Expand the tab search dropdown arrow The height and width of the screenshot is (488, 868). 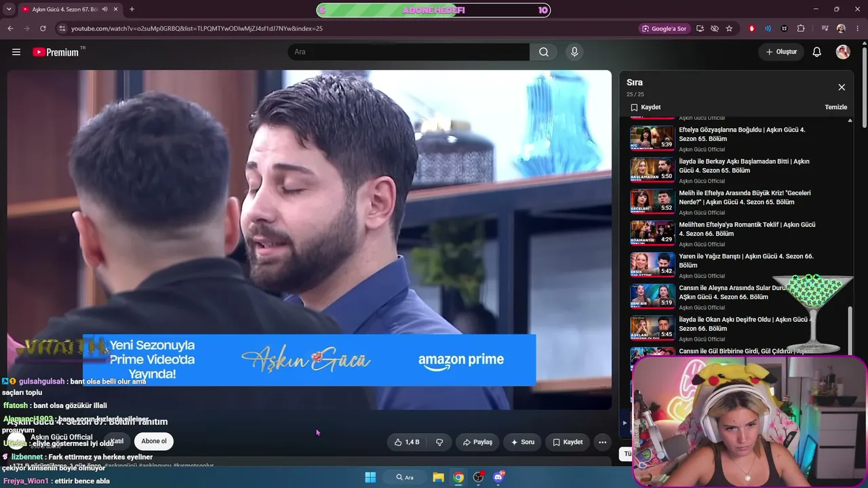point(9,9)
